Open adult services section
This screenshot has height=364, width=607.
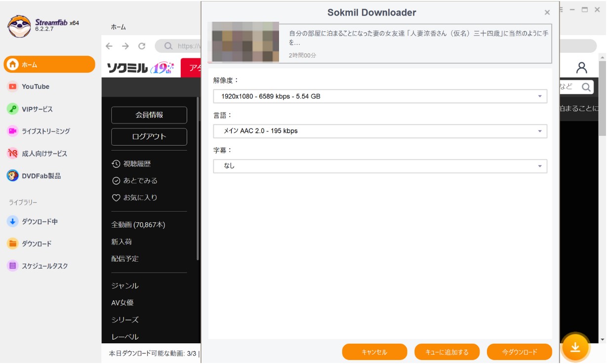point(44,154)
